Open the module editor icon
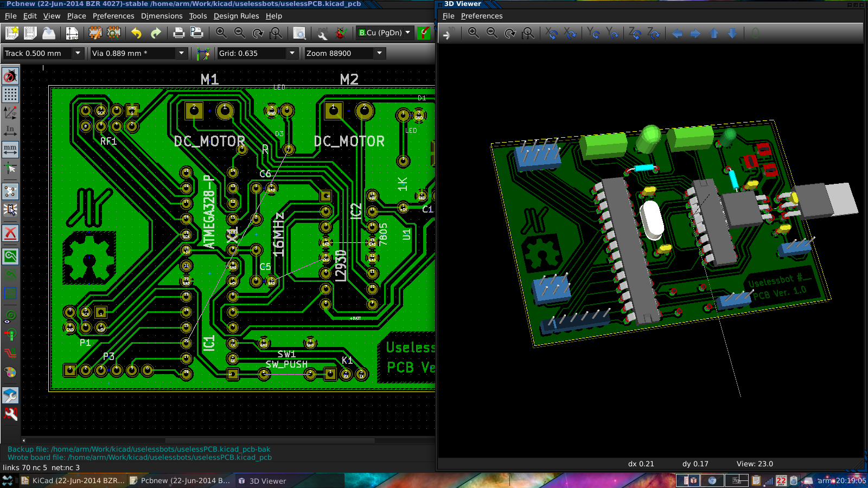The image size is (868, 488). 95,33
